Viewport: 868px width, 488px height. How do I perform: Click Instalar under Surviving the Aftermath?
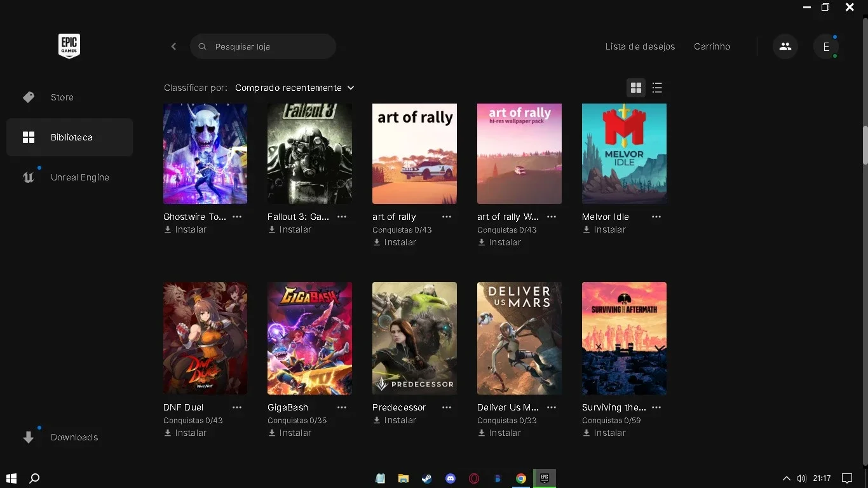[x=604, y=433]
